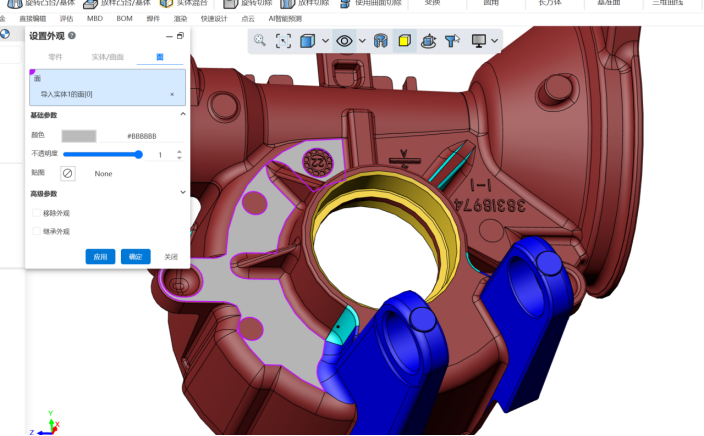Screen dimensions: 704x436
Task: Open the 焊件 ribbon tab
Action: [153, 18]
